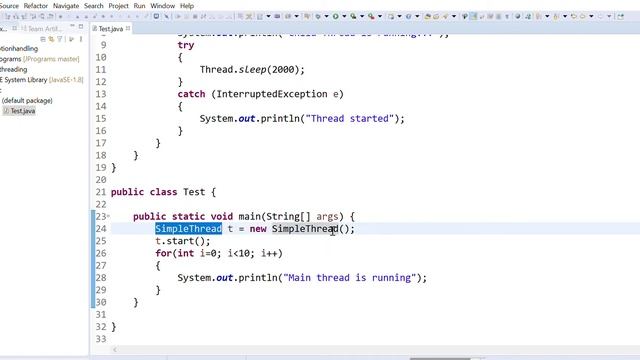Image resolution: width=640 pixels, height=360 pixels.
Task: Click the 't.start();' statement
Action: pyautogui.click(x=183, y=241)
